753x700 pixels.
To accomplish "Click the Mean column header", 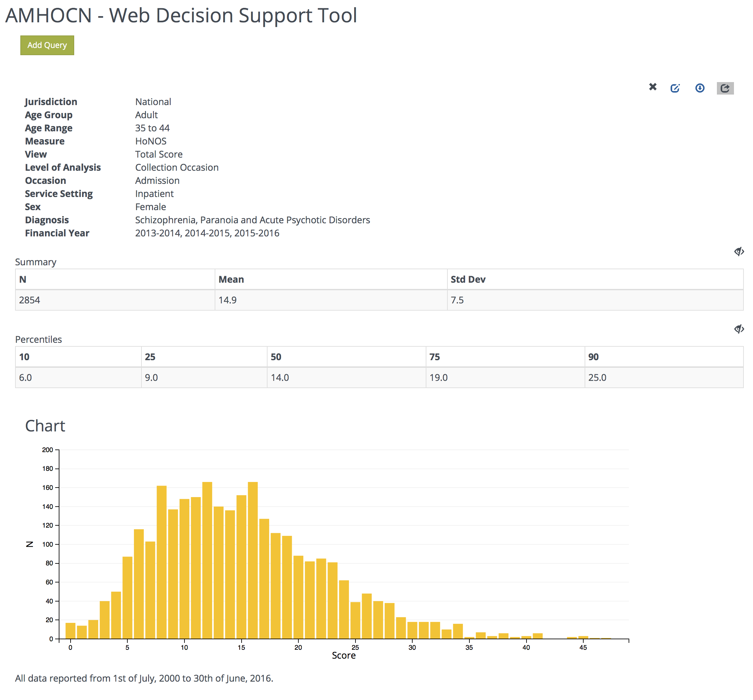I will pos(231,279).
